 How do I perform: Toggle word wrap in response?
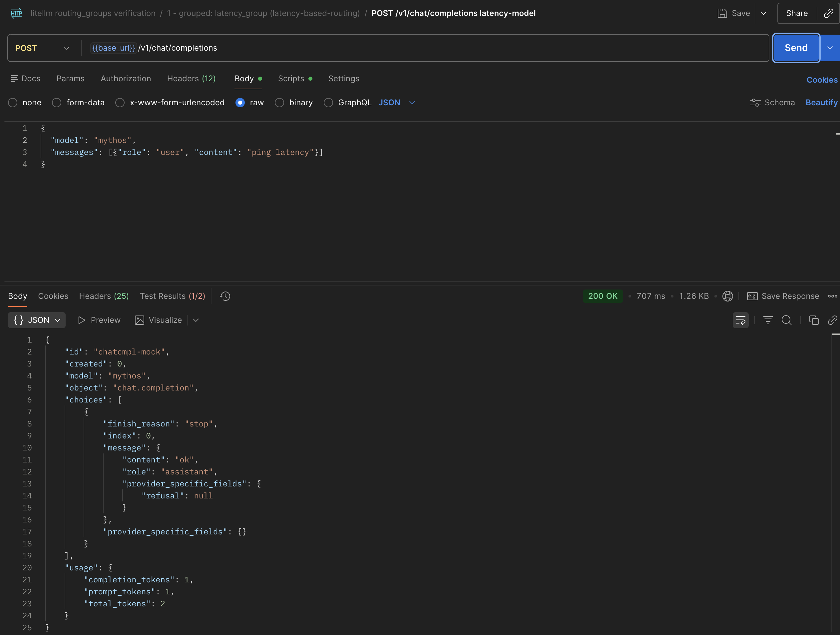tap(740, 320)
